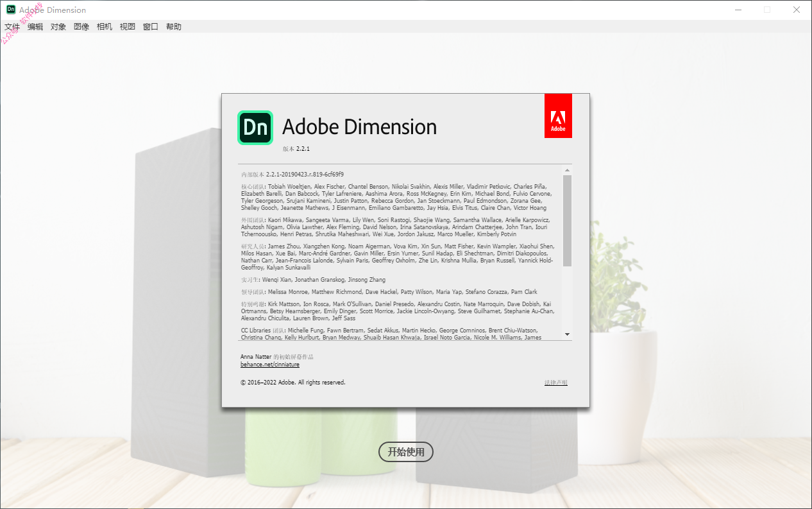
Task: Open the 法律声明 link
Action: coord(556,383)
